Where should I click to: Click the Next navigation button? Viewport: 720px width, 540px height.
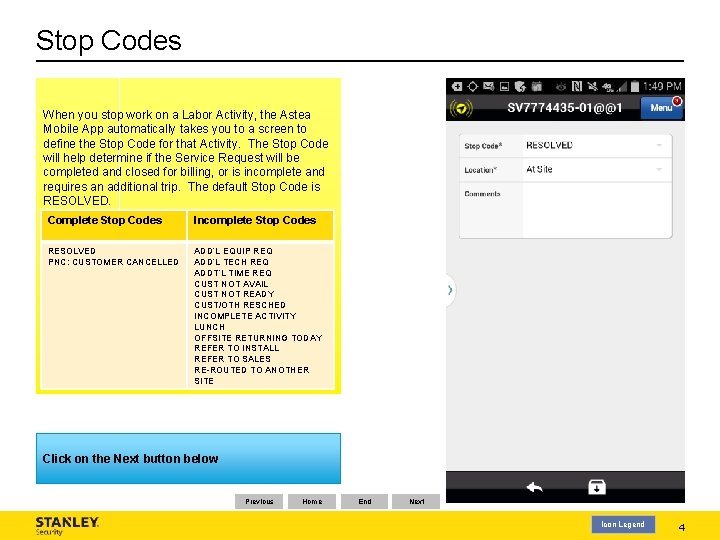(x=416, y=501)
